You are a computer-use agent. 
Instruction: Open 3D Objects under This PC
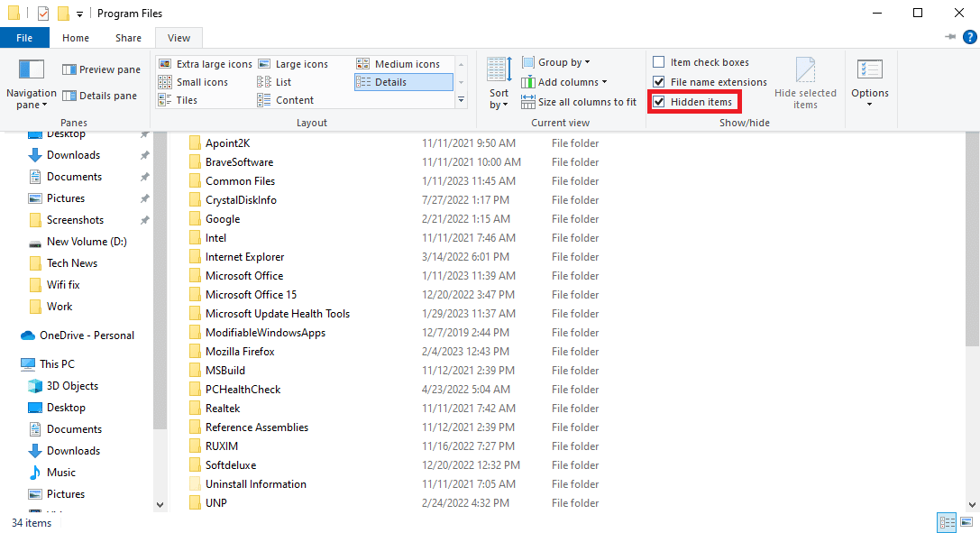72,386
